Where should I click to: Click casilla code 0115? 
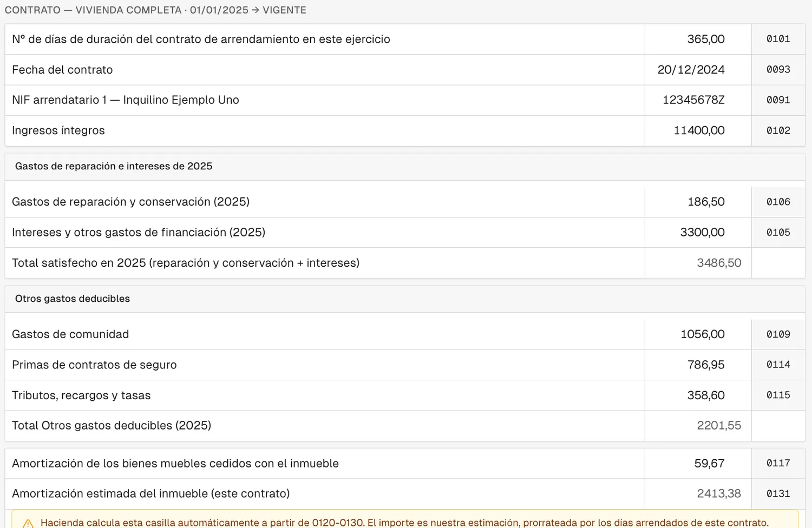pyautogui.click(x=778, y=395)
